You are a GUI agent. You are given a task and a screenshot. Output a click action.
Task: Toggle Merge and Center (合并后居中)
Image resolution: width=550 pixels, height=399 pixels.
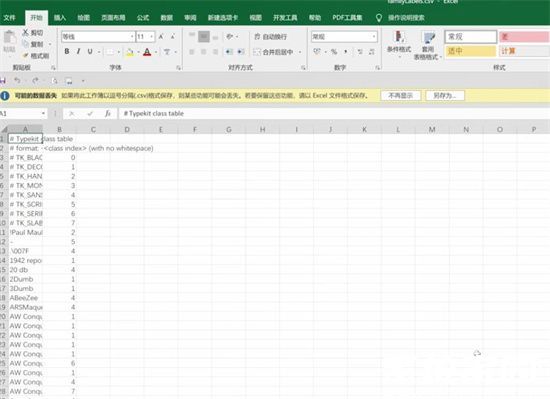[273, 52]
